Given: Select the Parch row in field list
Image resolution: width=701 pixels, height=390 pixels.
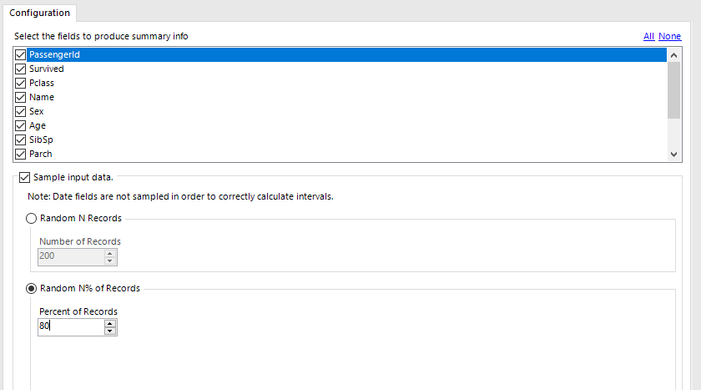Looking at the screenshot, I should click(x=347, y=154).
